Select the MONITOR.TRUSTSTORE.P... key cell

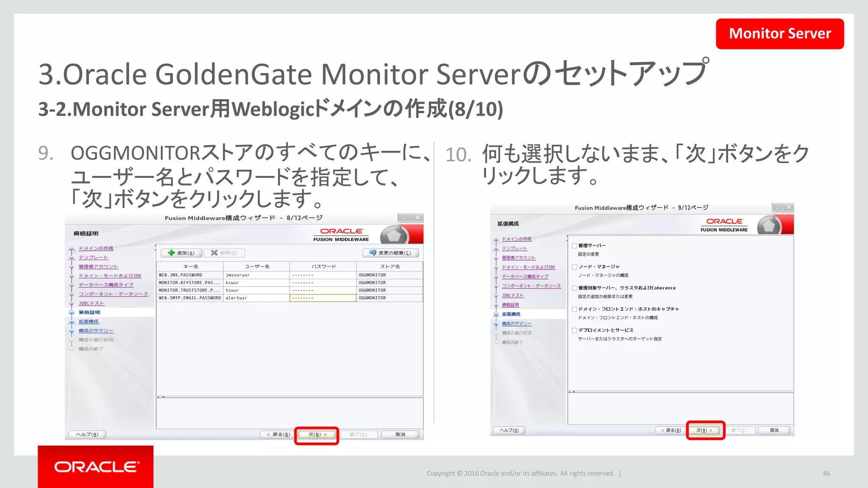tap(190, 290)
